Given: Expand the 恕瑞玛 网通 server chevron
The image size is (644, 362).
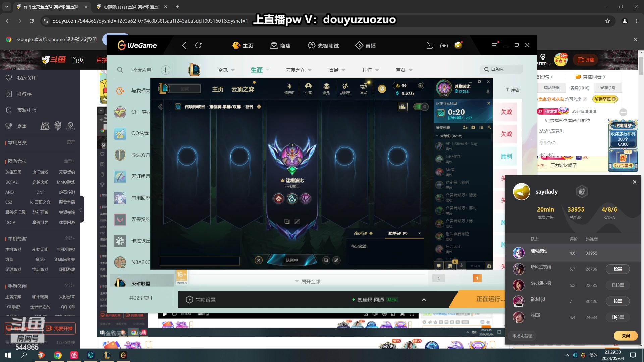Looking at the screenshot, I should coord(424,300).
